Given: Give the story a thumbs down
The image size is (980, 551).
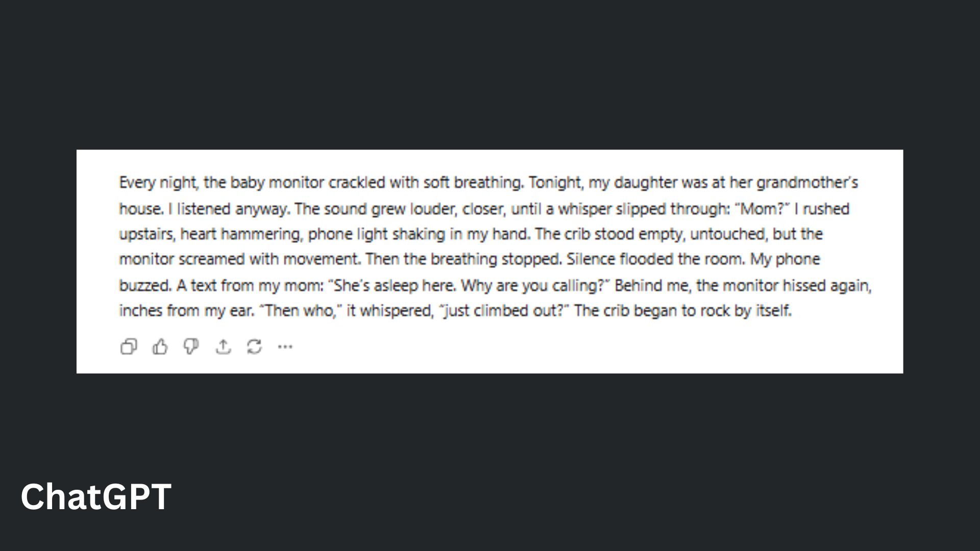Looking at the screenshot, I should (191, 347).
